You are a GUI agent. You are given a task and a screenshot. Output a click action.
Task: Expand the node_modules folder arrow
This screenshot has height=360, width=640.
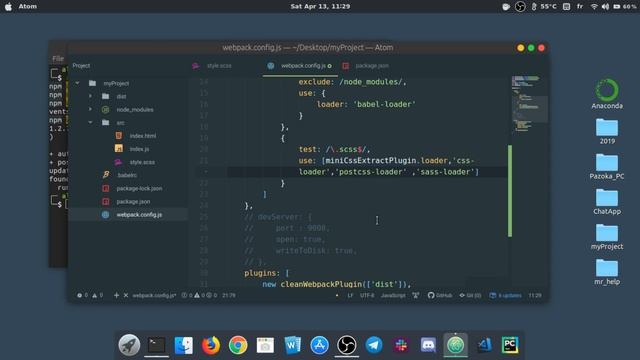click(90, 109)
